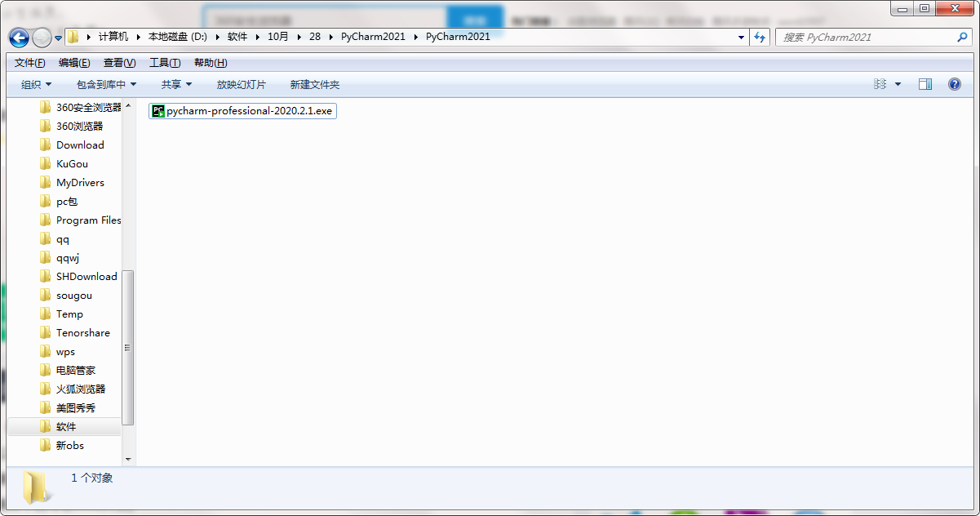
Task: Click the navigation pane scrollbar thumb
Action: tap(128, 347)
